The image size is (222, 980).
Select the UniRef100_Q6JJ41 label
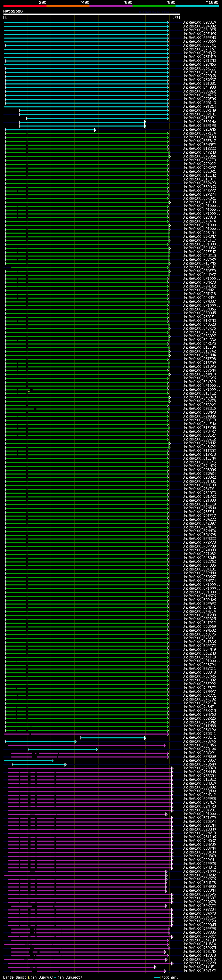click(x=199, y=45)
